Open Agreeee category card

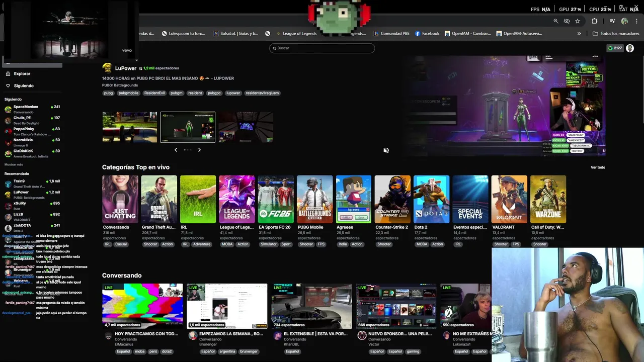click(x=354, y=199)
